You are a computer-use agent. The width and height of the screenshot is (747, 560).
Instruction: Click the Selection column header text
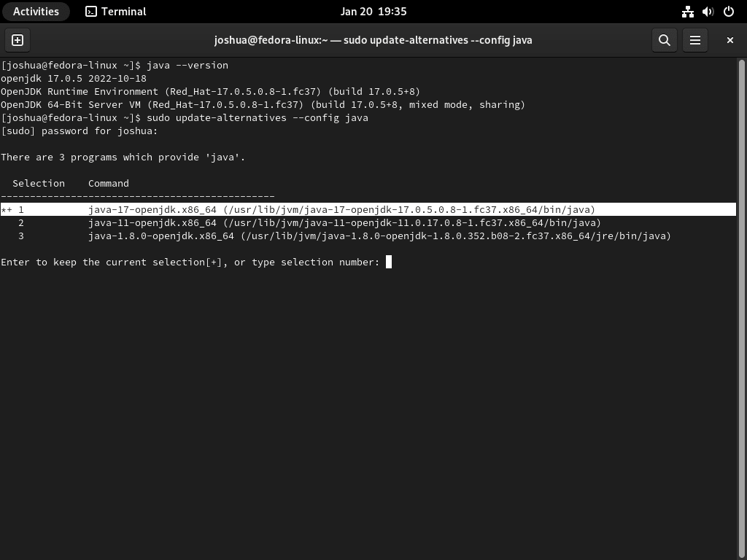point(38,183)
